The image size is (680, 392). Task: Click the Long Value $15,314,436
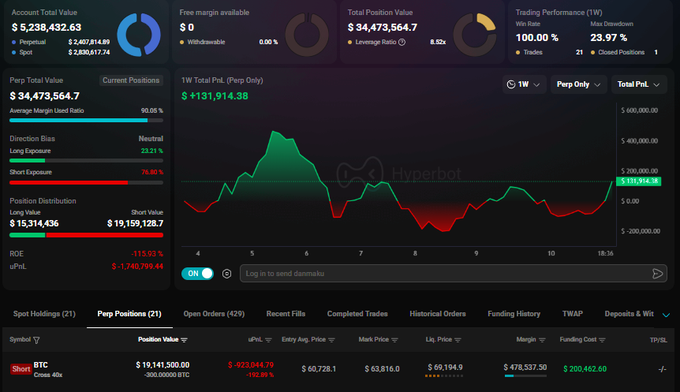click(x=34, y=224)
